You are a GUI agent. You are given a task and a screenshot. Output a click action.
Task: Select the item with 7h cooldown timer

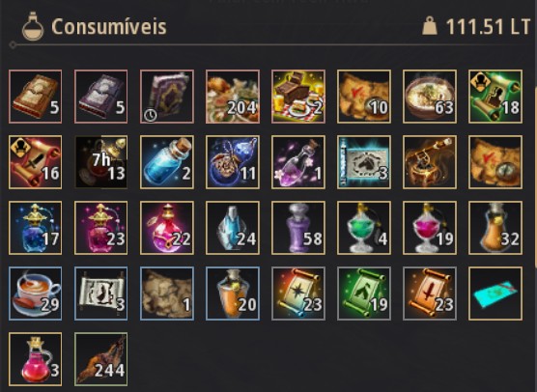101,162
